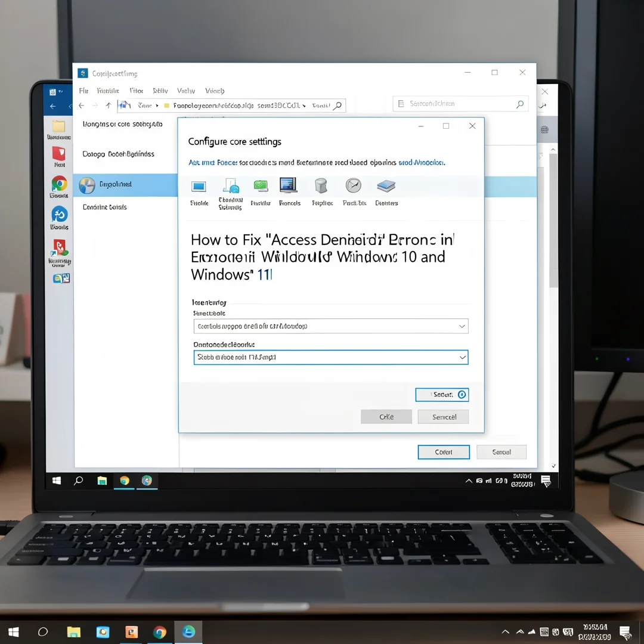Open the notification center on the laptop taskbar
Image resolution: width=644 pixels, height=644 pixels.
[x=546, y=481]
